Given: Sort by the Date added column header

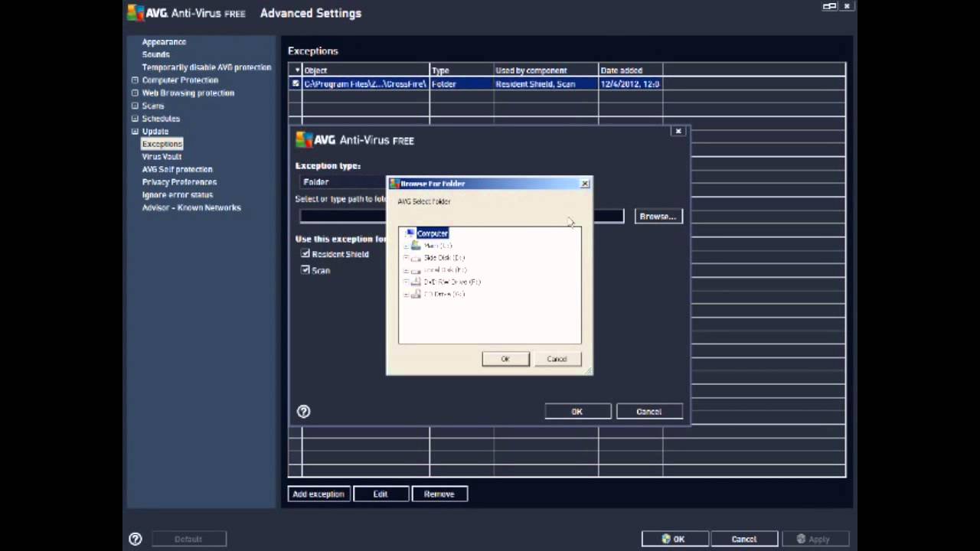Looking at the screenshot, I should [x=630, y=70].
